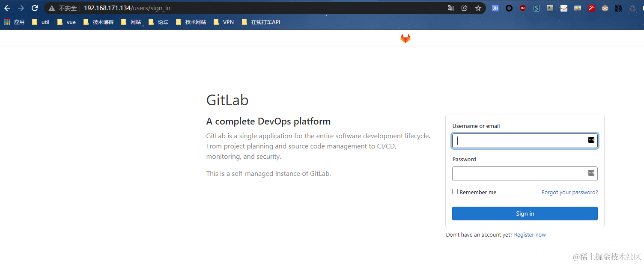Tick the Remember me checkbox
The image size is (644, 264).
click(x=455, y=192)
